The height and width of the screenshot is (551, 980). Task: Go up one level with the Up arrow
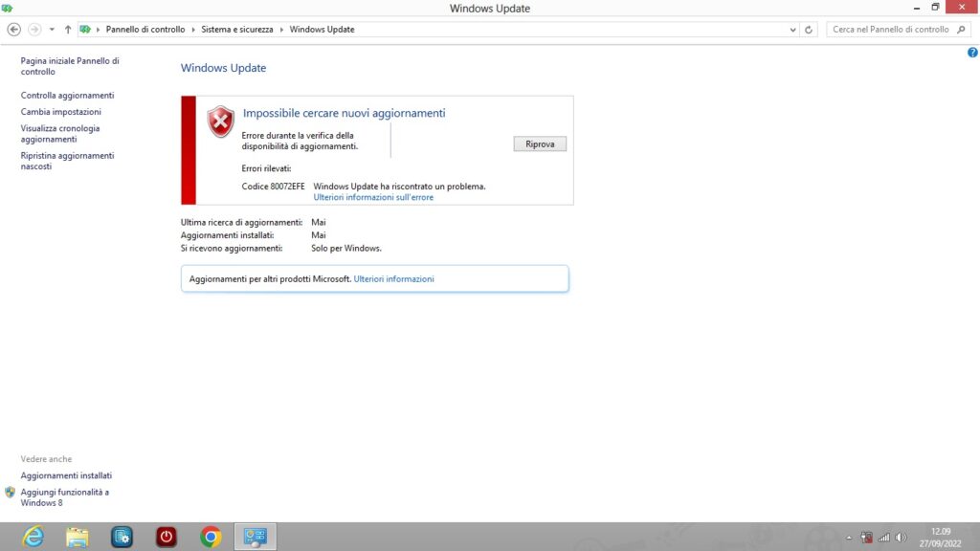68,30
